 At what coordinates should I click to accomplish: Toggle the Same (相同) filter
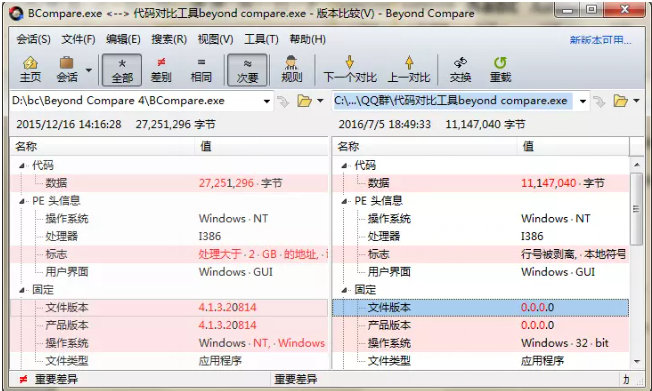tap(201, 69)
